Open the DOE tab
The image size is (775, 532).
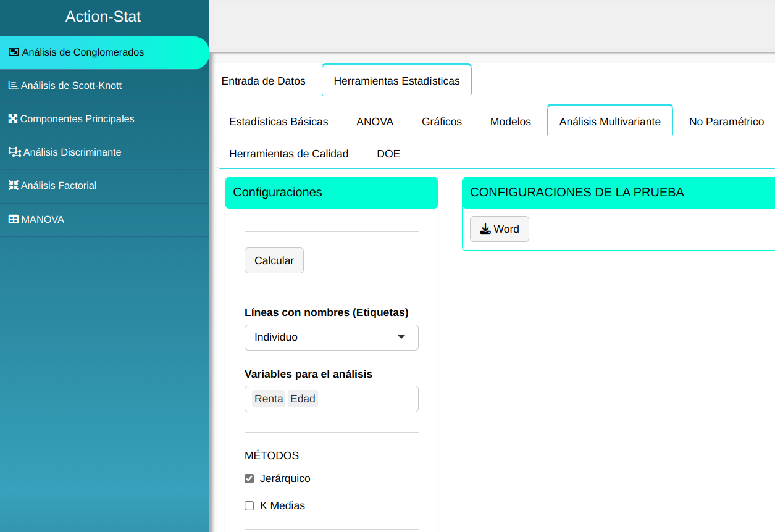pyautogui.click(x=388, y=154)
